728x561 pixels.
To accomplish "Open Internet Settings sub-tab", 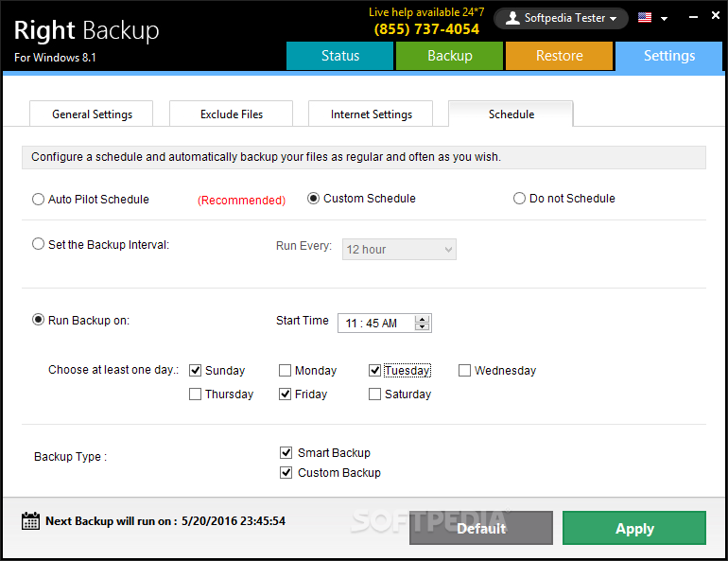I will (371, 114).
